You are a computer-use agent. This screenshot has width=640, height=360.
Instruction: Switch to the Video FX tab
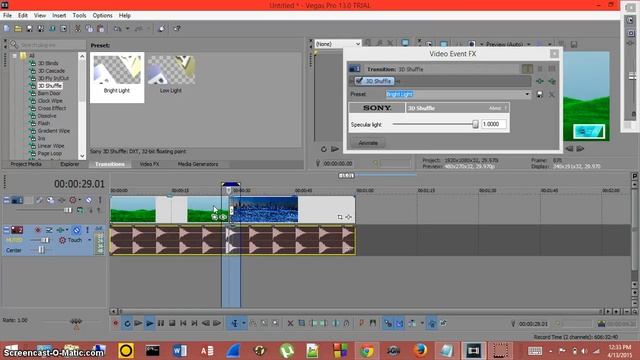(149, 164)
